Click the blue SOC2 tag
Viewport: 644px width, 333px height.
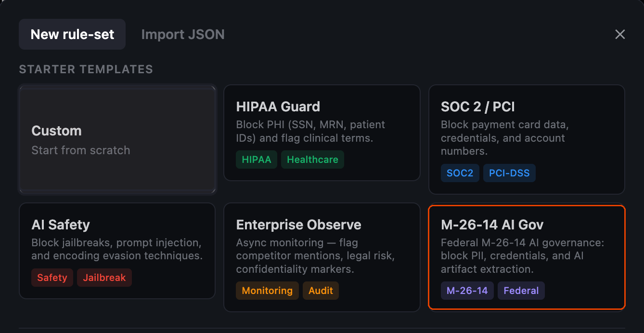click(x=460, y=173)
